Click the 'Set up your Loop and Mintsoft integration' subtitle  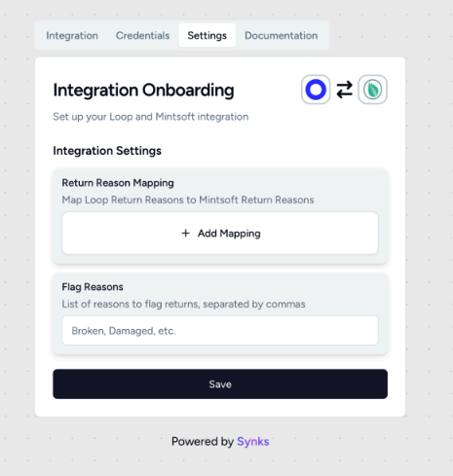click(151, 117)
